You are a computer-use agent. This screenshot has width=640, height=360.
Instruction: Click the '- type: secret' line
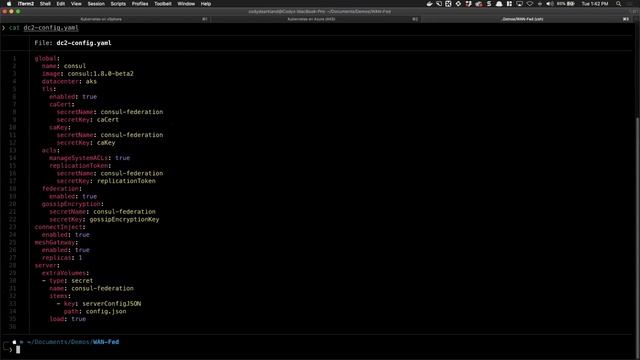pyautogui.click(x=67, y=281)
